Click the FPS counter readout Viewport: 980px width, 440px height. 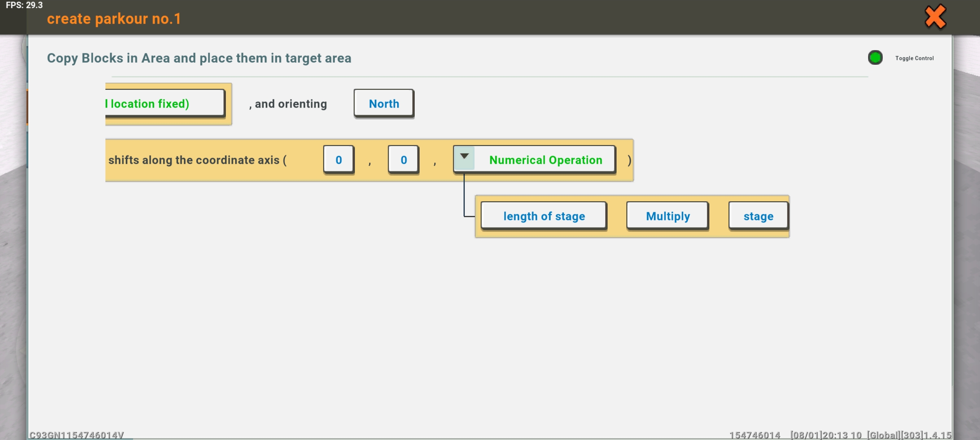(x=24, y=5)
